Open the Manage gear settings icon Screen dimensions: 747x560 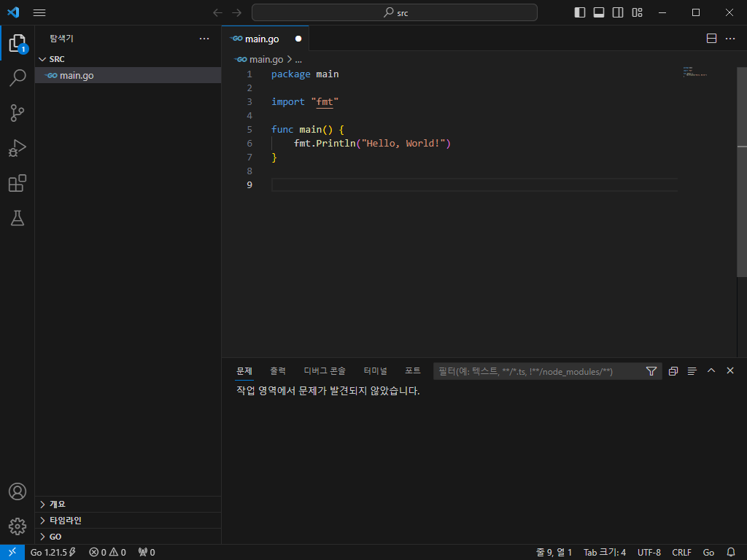[x=18, y=526]
